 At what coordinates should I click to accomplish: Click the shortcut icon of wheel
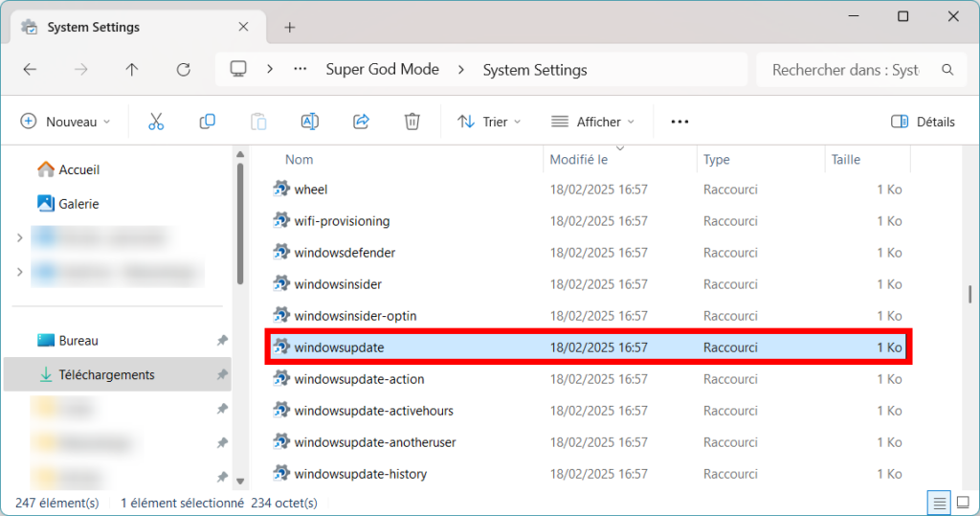(x=281, y=189)
